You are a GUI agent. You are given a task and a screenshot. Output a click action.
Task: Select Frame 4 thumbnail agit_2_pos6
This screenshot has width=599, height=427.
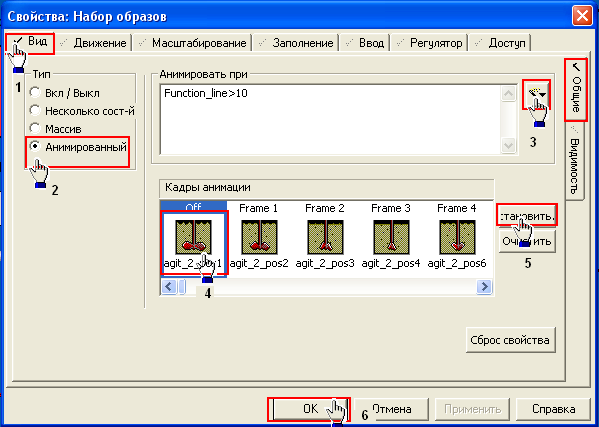click(457, 237)
